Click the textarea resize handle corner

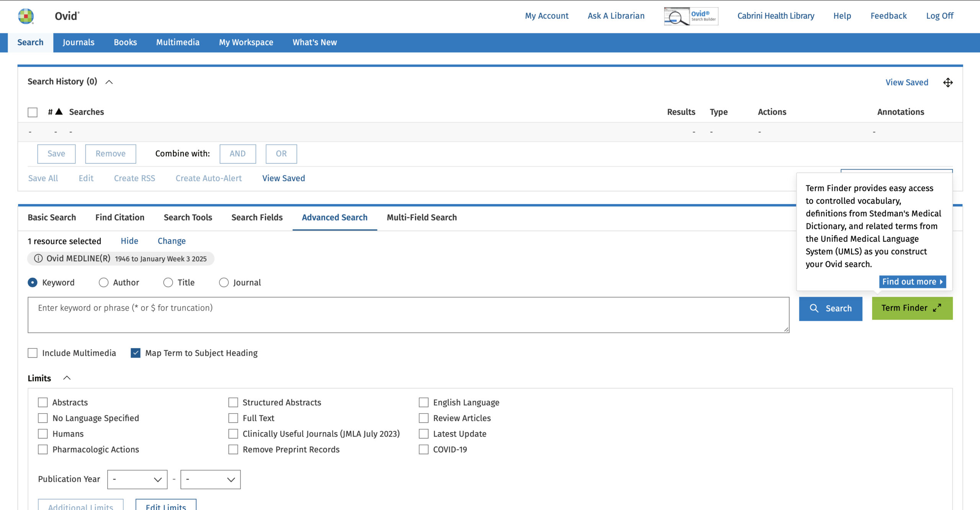(786, 330)
